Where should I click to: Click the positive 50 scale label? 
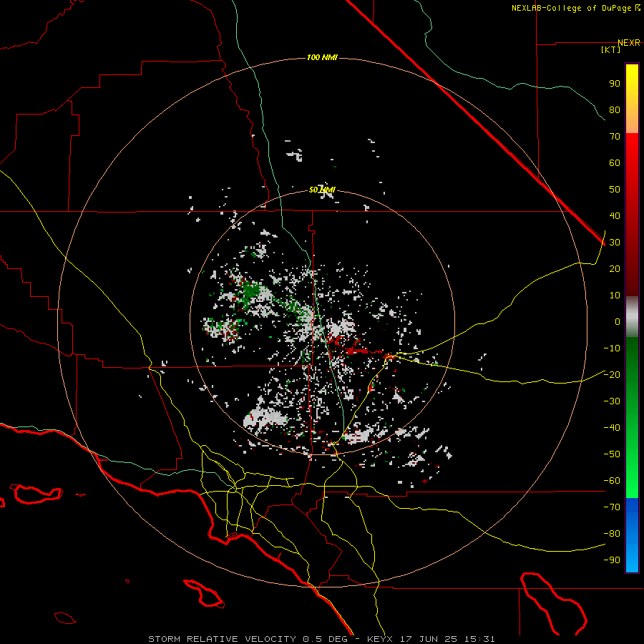(615, 190)
